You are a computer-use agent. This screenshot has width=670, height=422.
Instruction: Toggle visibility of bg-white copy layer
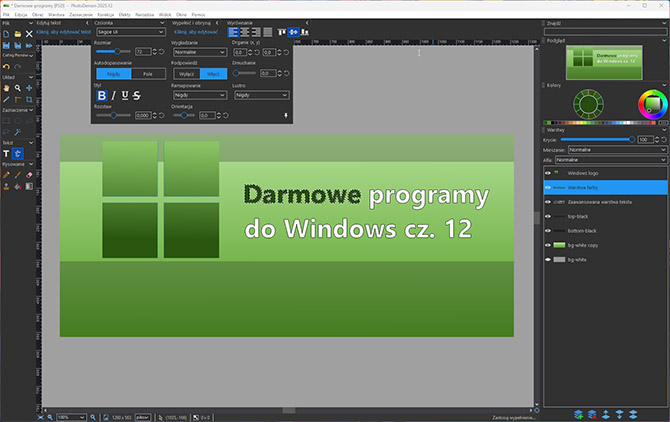(548, 245)
